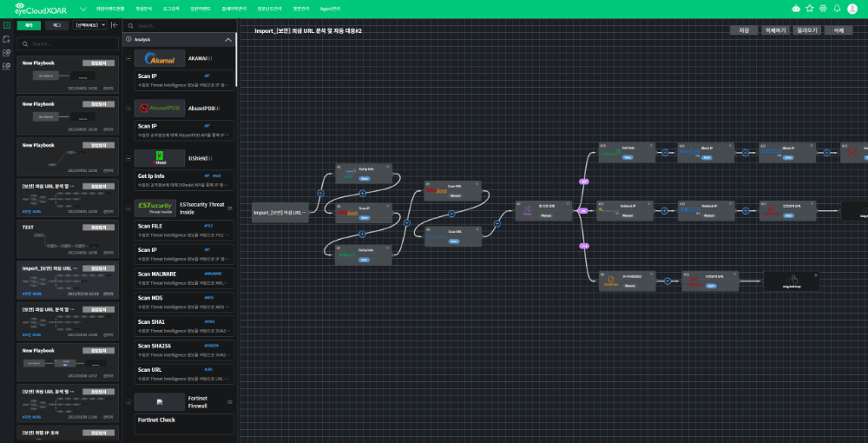Collapse the AbuseIPDB group with minus toggle
This screenshot has width=868, height=443.
129,109
